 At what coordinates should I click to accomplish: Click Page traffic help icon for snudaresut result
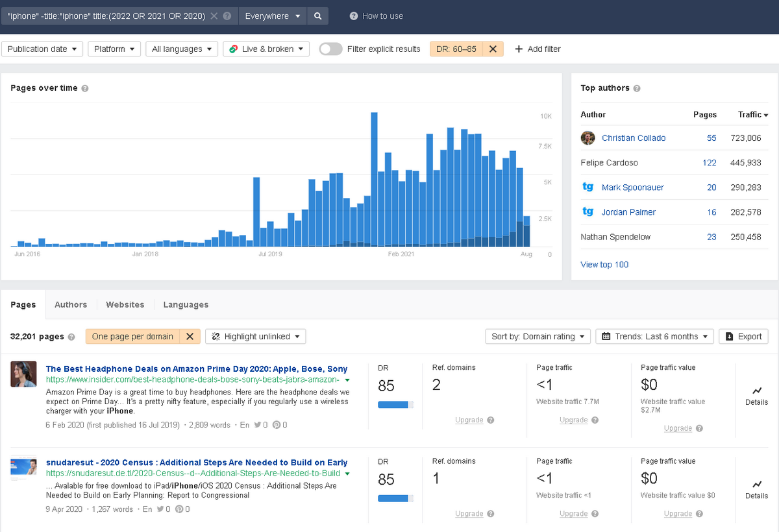coord(595,514)
